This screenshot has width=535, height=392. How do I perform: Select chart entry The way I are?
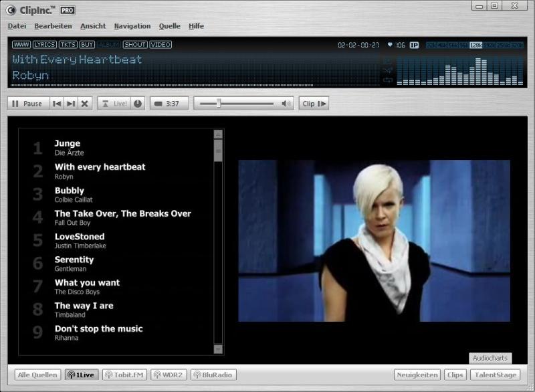point(116,310)
